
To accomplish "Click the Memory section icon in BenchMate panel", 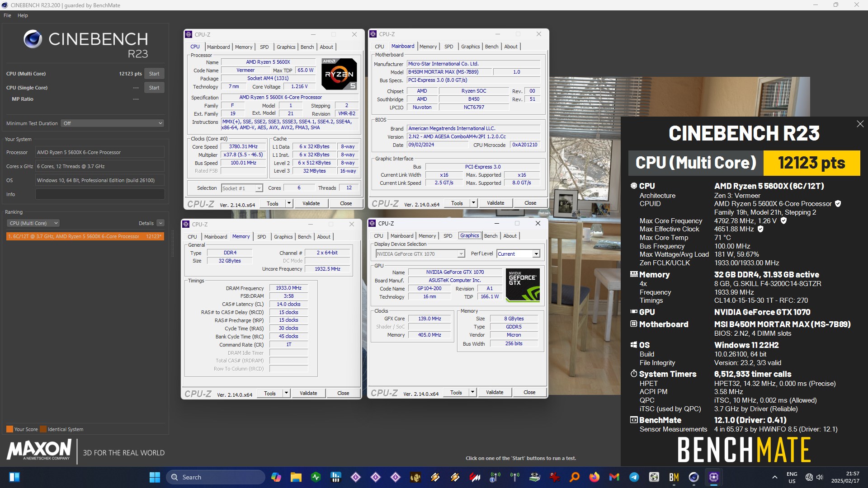I will coord(634,274).
